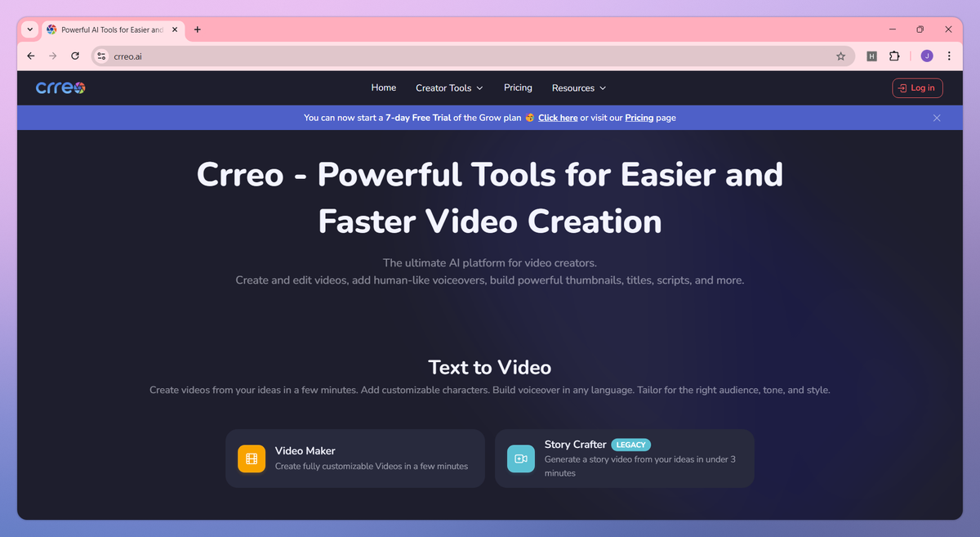
Task: Click the Crreo logo
Action: click(x=60, y=88)
